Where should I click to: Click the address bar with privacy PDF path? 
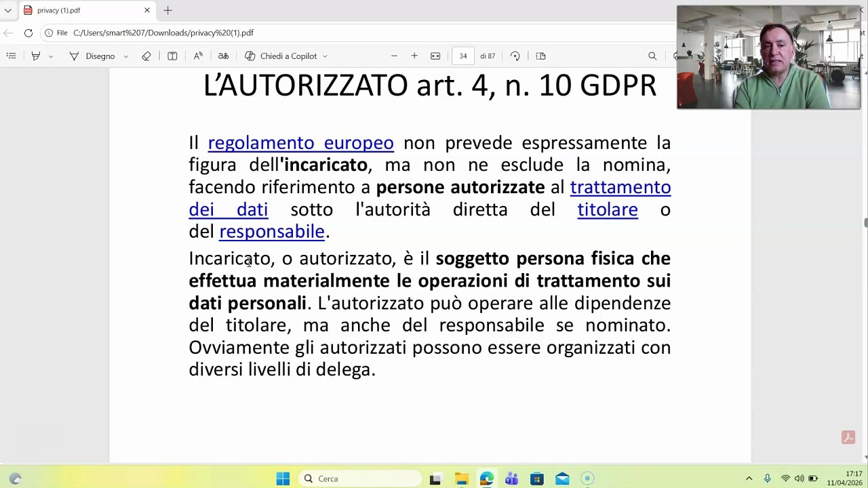click(163, 33)
